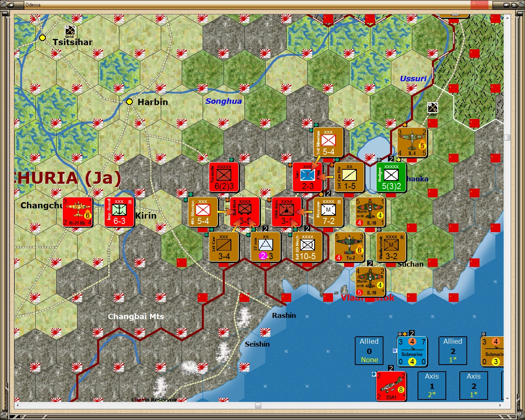Select the brown Submarine counter at right edge
This screenshot has height=420, width=525.
click(x=492, y=352)
